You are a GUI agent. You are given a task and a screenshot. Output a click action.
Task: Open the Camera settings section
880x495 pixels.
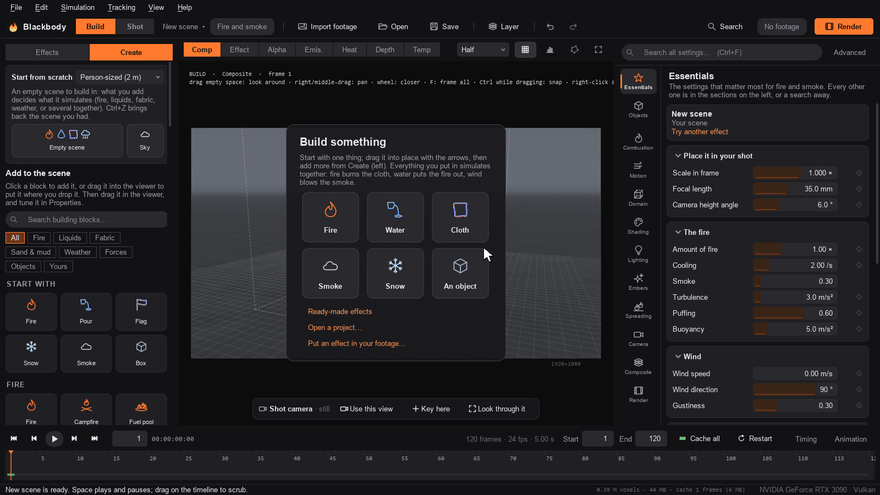pos(638,338)
